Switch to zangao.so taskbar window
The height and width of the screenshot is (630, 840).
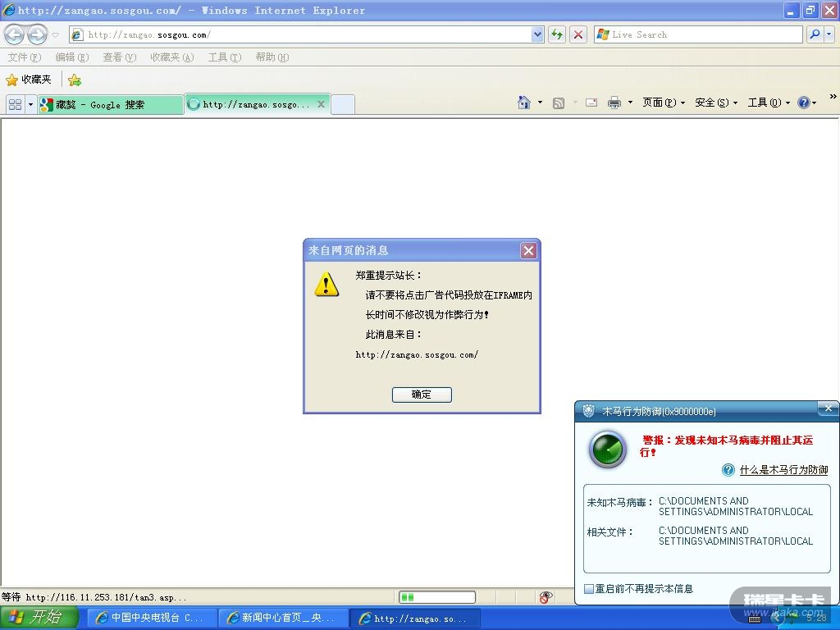coord(414,619)
